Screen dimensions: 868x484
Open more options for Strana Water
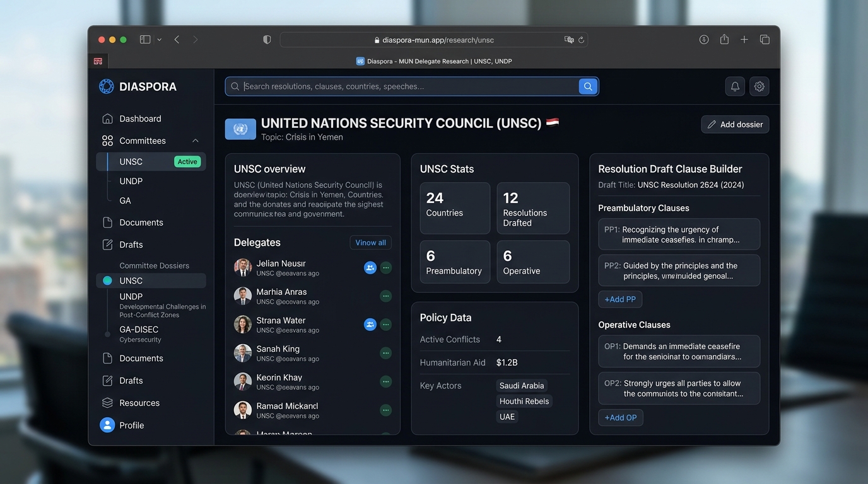pos(386,325)
